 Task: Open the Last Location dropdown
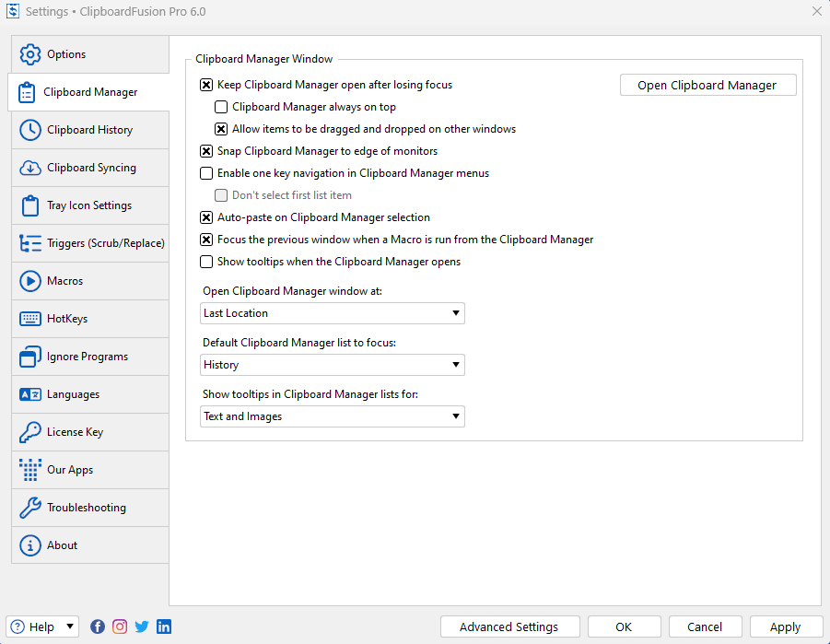333,313
